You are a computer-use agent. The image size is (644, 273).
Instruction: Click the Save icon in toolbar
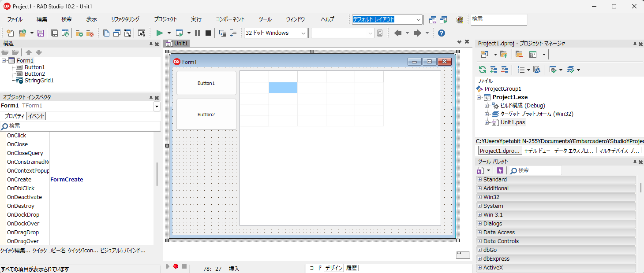pos(41,33)
